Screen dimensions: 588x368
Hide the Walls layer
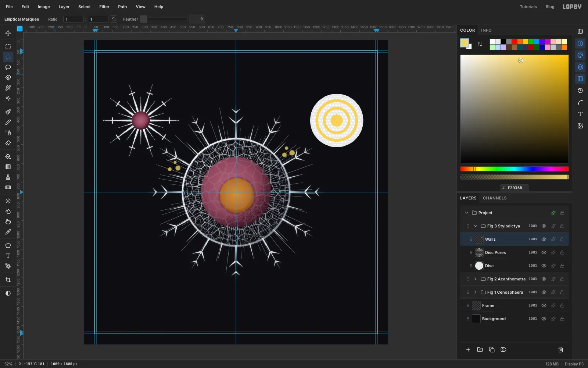pyautogui.click(x=544, y=239)
